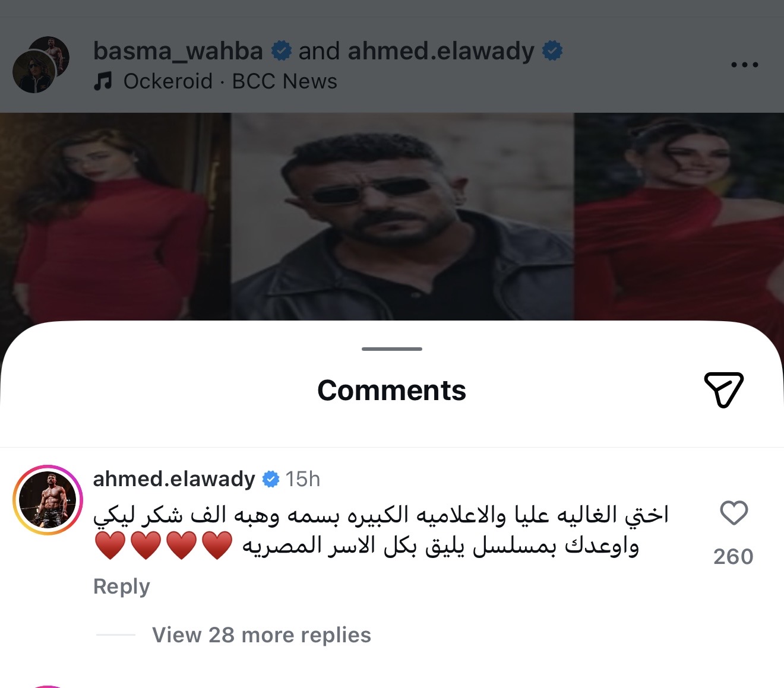
Task: Open basma_wahba profile from post header
Action: (178, 51)
